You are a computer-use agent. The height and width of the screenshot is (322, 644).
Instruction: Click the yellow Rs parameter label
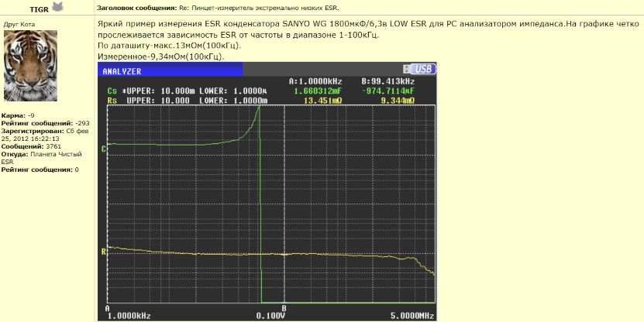click(x=112, y=101)
